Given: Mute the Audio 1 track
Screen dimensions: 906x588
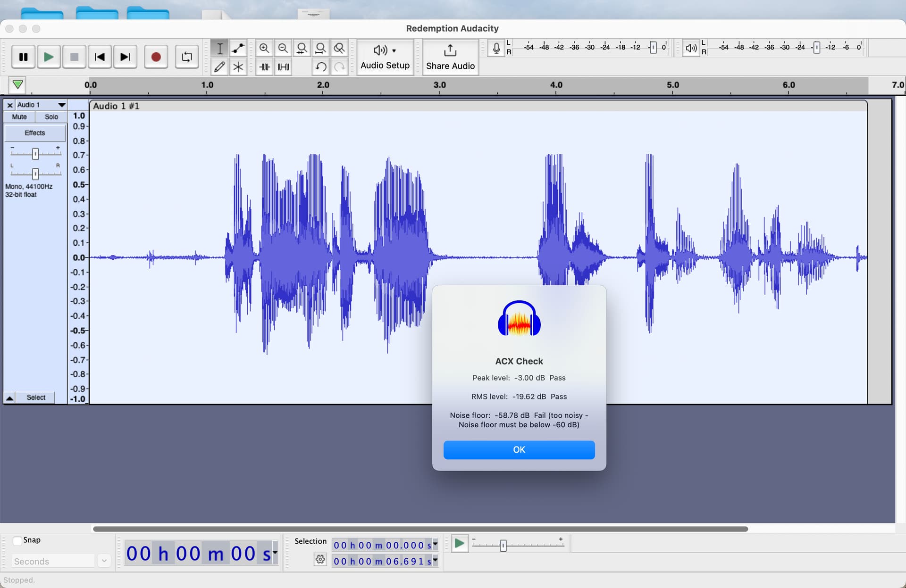Looking at the screenshot, I should 19,117.
